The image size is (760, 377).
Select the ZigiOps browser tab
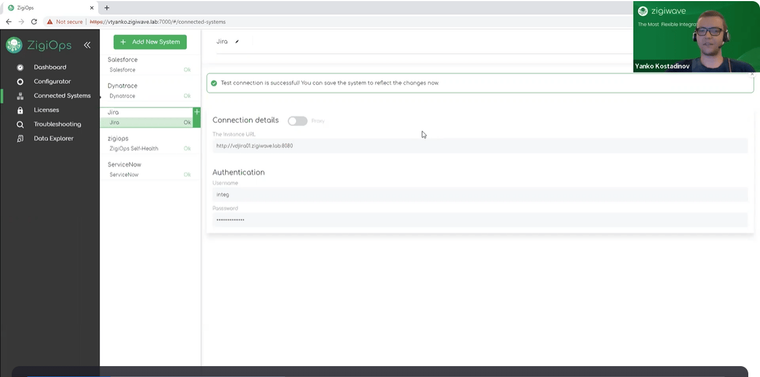click(50, 8)
